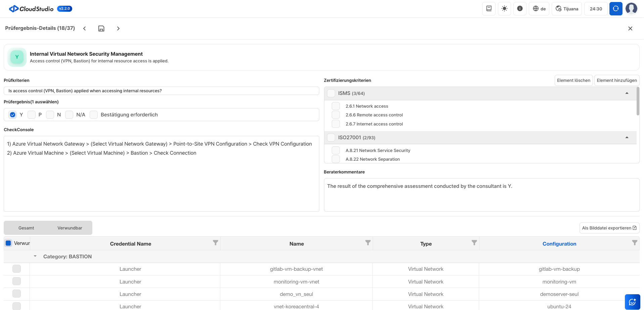Viewport: 644px width, 310px height.
Task: Click the documentation book icon
Action: coord(489,9)
